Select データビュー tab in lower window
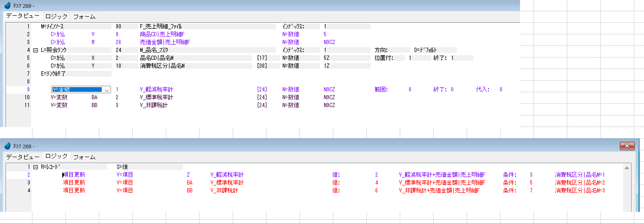This screenshot has height=223, width=644. point(22,157)
